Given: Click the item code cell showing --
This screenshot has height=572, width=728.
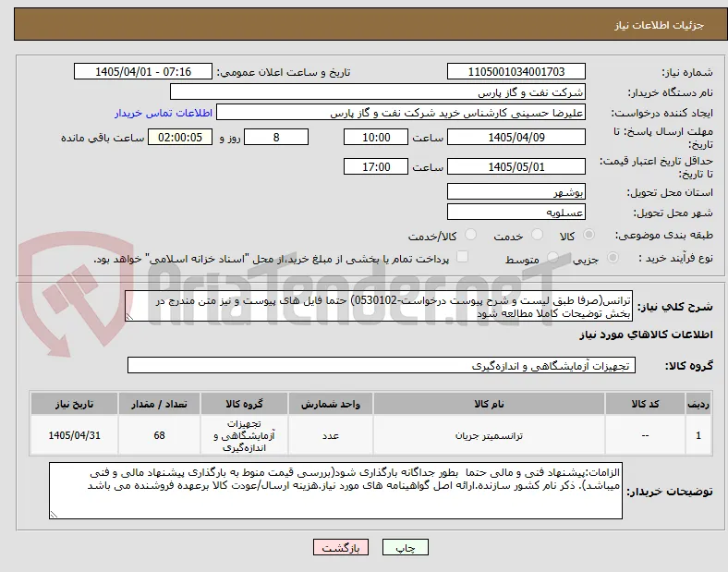Looking at the screenshot, I should click(645, 435).
